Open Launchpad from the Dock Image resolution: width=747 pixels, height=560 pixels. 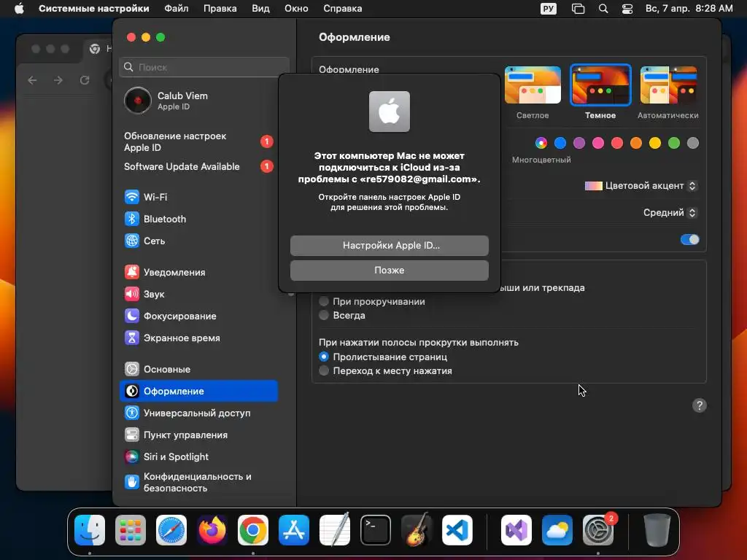coord(131,529)
